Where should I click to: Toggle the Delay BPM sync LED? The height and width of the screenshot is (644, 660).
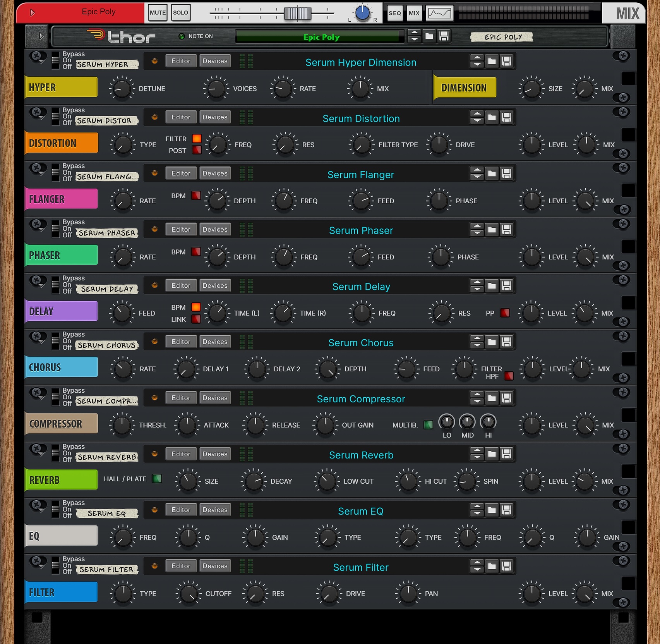click(x=196, y=307)
